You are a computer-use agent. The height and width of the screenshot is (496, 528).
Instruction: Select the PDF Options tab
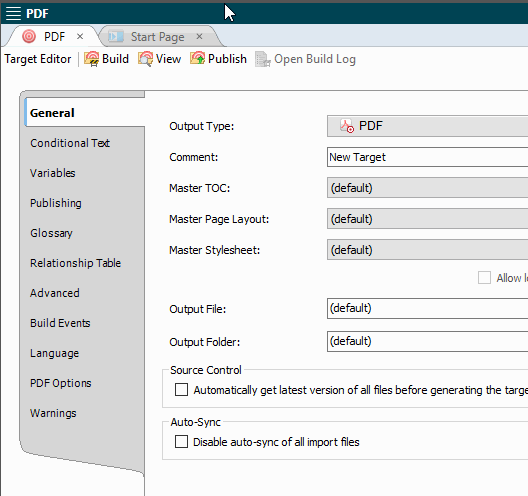click(x=61, y=383)
